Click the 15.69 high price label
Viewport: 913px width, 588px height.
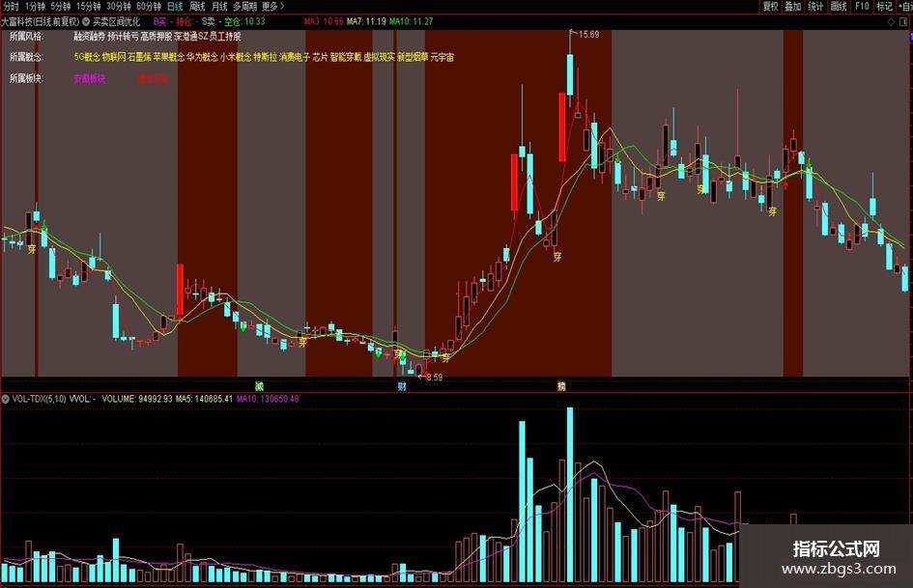pos(588,35)
